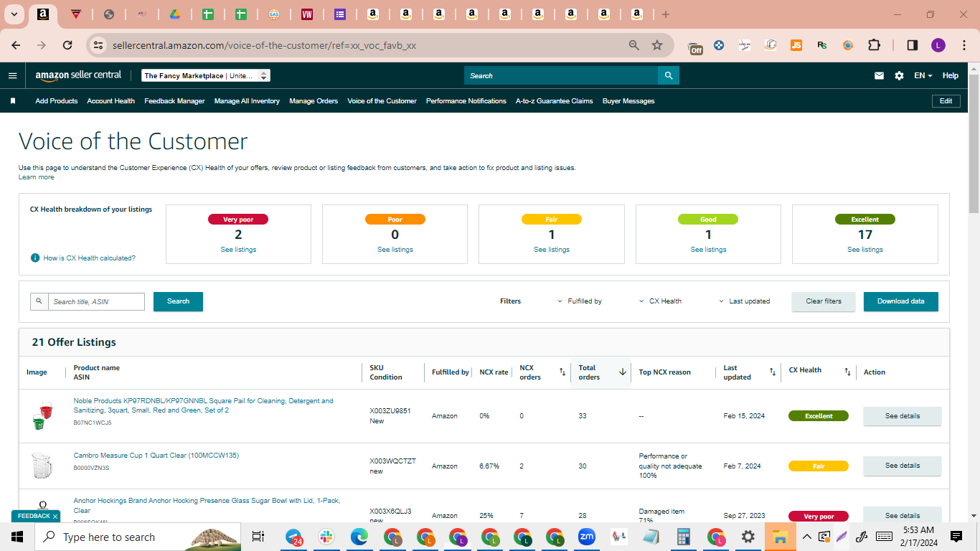Viewport: 980px width, 551px height.
Task: Open the Learn more link
Action: (x=36, y=177)
